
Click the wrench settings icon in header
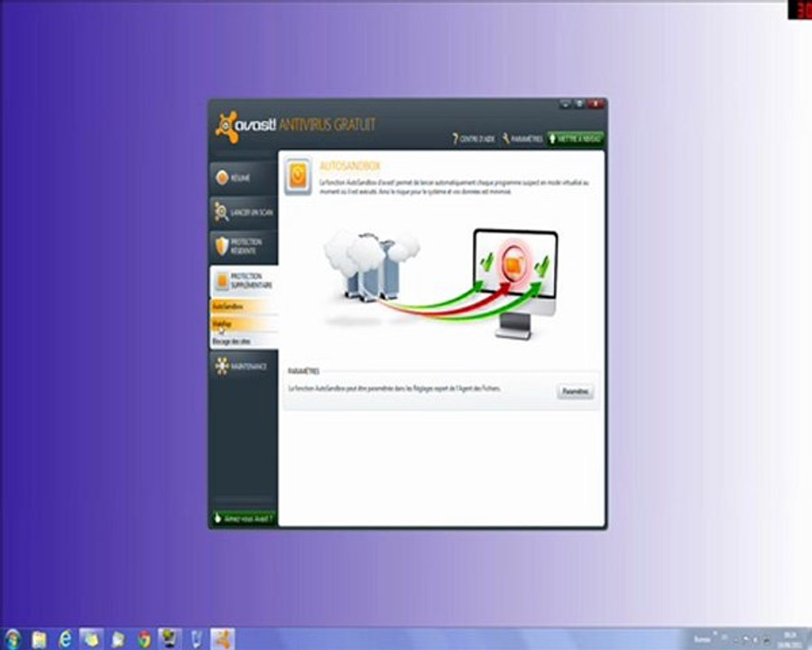point(506,139)
